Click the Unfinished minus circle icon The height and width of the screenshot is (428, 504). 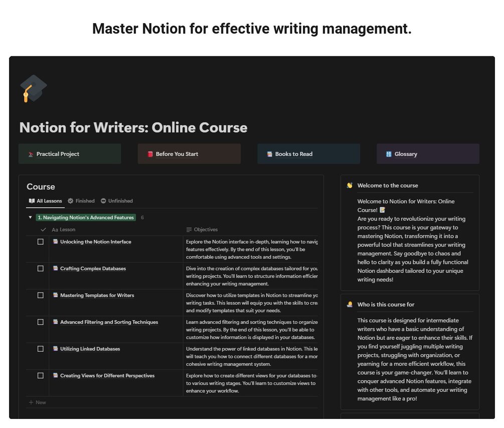coord(103,201)
